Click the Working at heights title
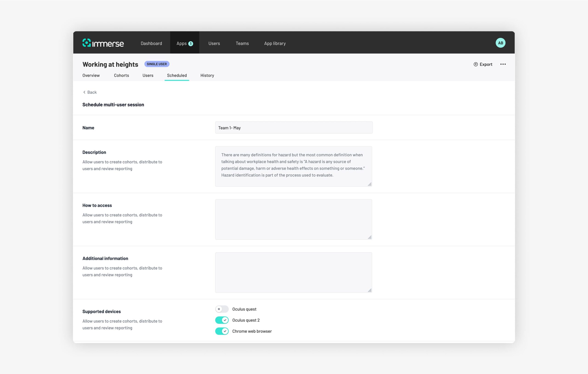This screenshot has width=588, height=374. (x=110, y=64)
